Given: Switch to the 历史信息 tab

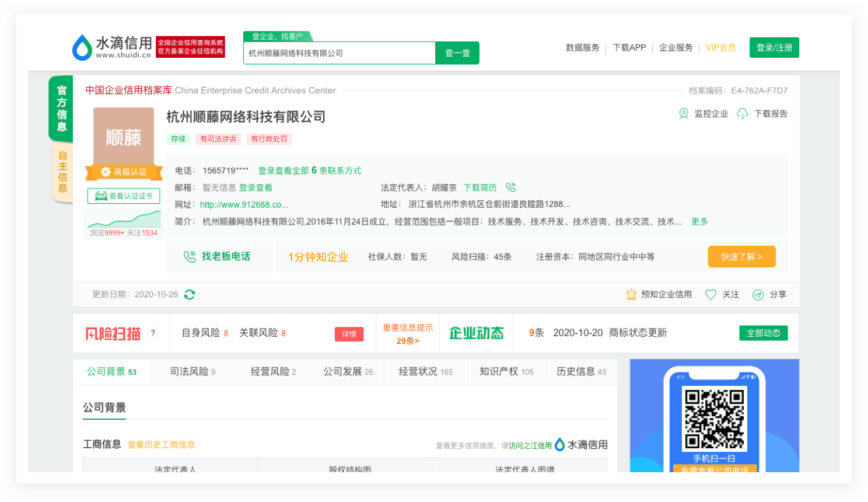Looking at the screenshot, I should [582, 372].
